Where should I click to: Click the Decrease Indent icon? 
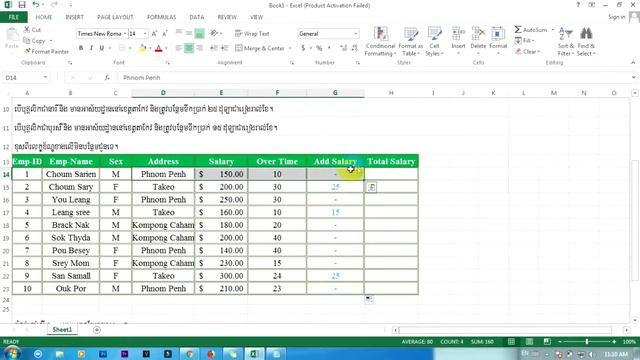click(214, 48)
